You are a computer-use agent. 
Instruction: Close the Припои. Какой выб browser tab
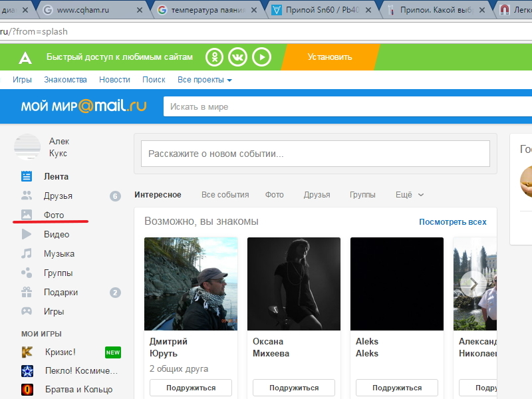pyautogui.click(x=481, y=10)
